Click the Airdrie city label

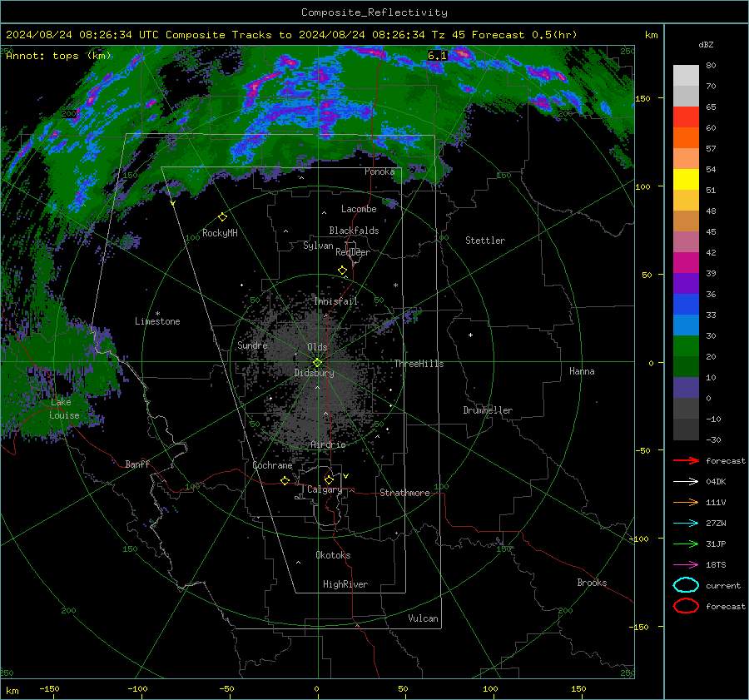(x=328, y=444)
